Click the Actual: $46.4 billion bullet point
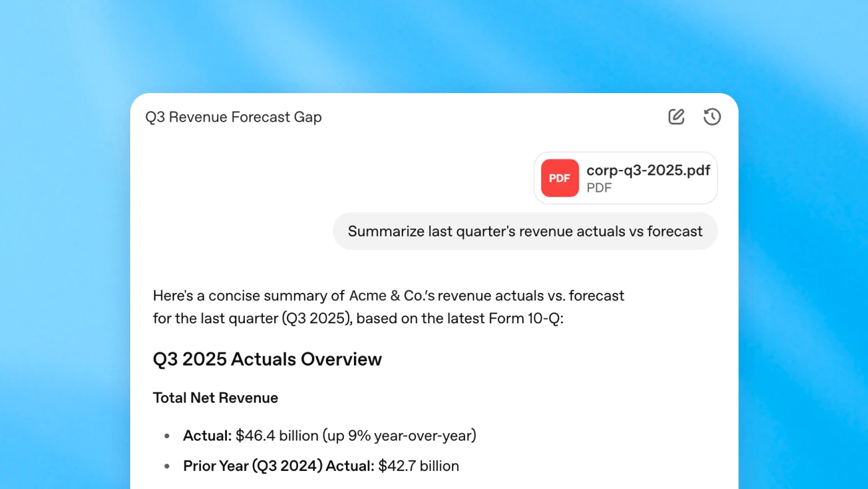This screenshot has width=868, height=489. [x=329, y=436]
